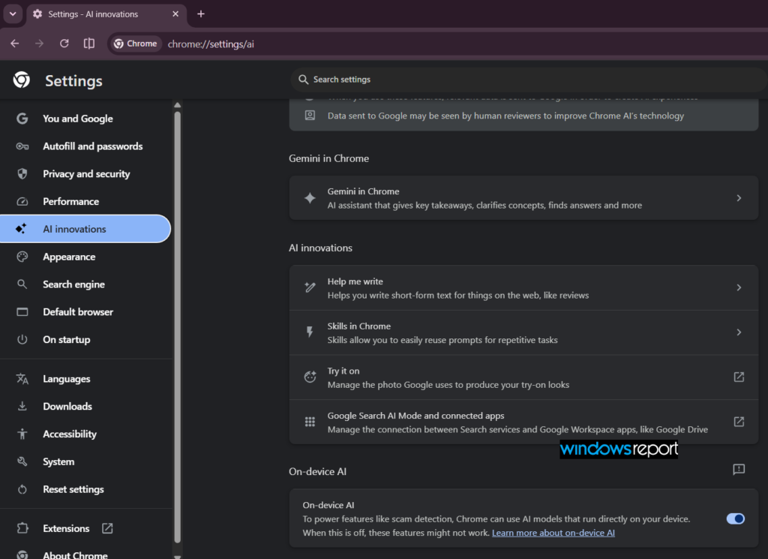Click the sparkle AI innovations sidebar icon

[x=21, y=229]
